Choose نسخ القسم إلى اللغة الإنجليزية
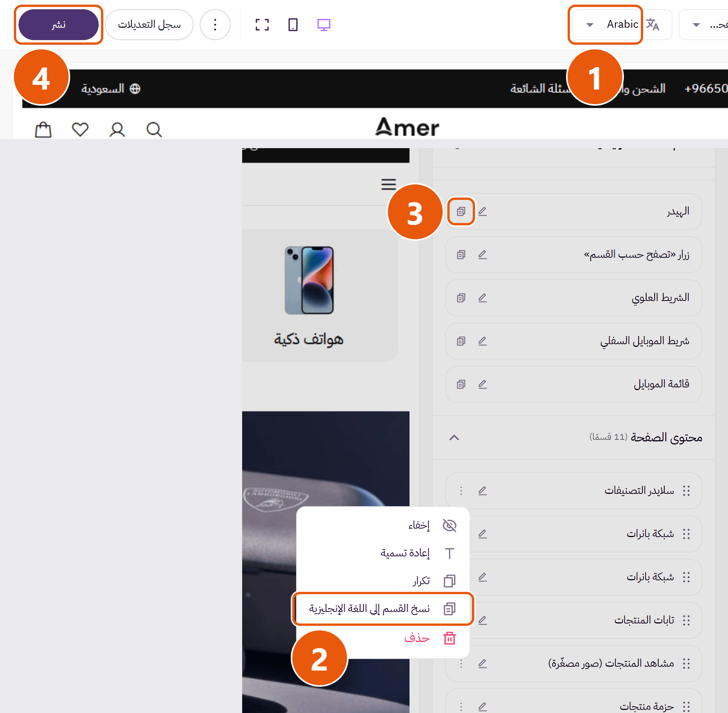Viewport: 728px width, 713px height. (383, 609)
